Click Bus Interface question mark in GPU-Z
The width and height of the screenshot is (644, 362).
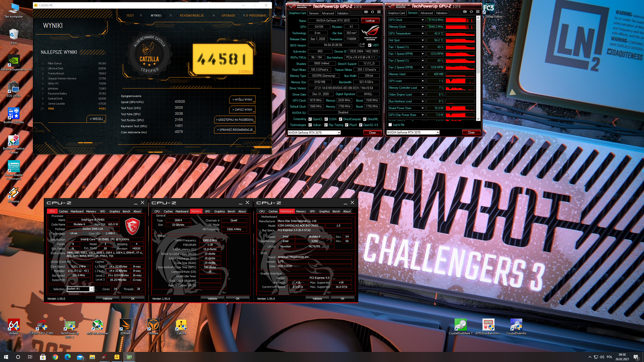point(379,57)
